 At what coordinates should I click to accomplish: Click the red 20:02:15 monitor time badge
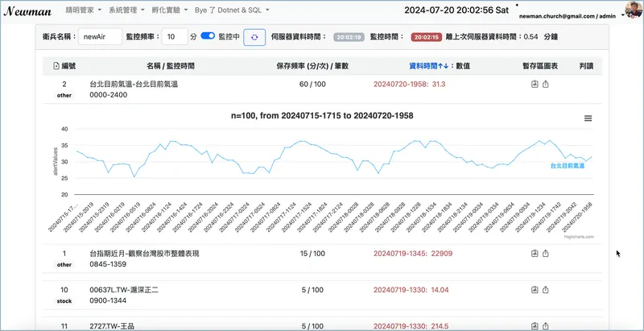(427, 37)
